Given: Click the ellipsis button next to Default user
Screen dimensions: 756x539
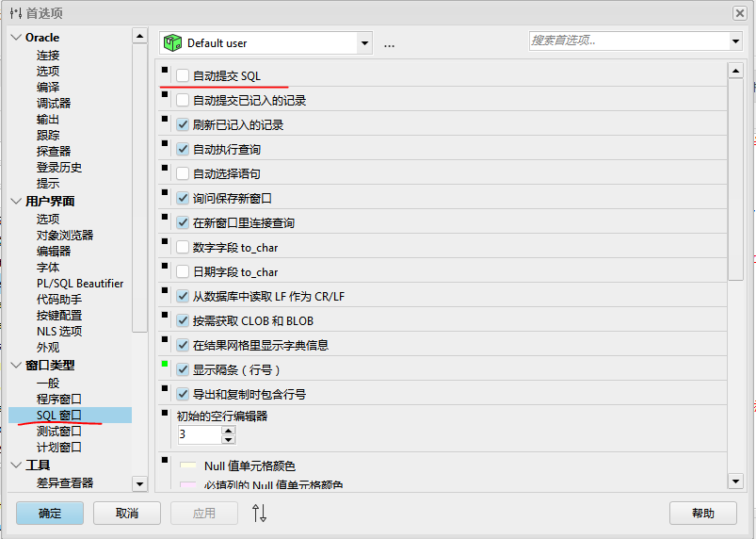Looking at the screenshot, I should [x=389, y=43].
